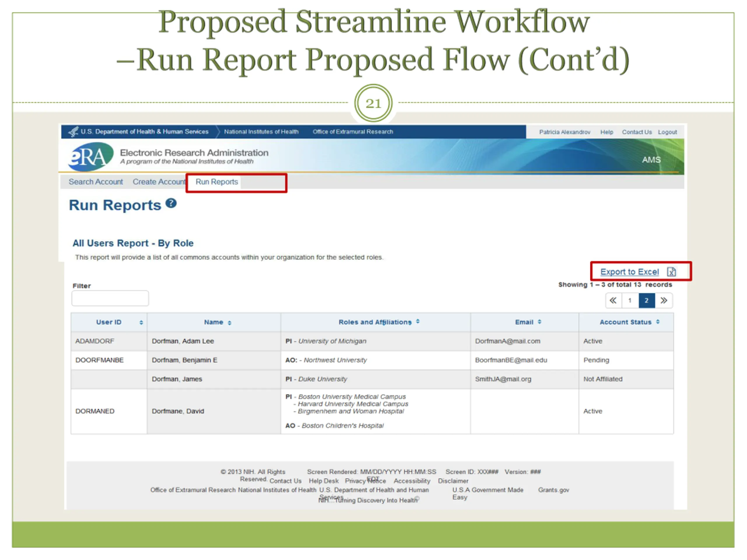This screenshot has height=560, width=747.
Task: Go to next page with double-right arrows
Action: tap(664, 300)
